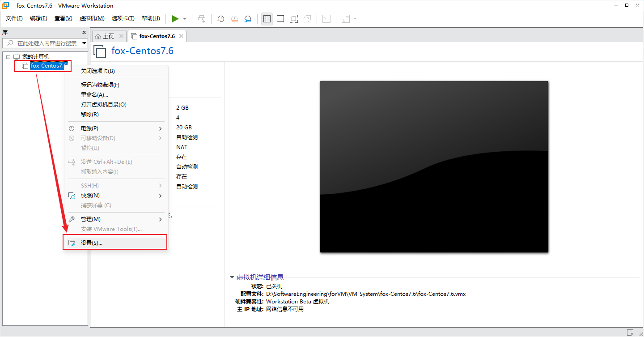The image size is (644, 337).
Task: Click the take snapshot toolbar icon
Action: point(221,19)
